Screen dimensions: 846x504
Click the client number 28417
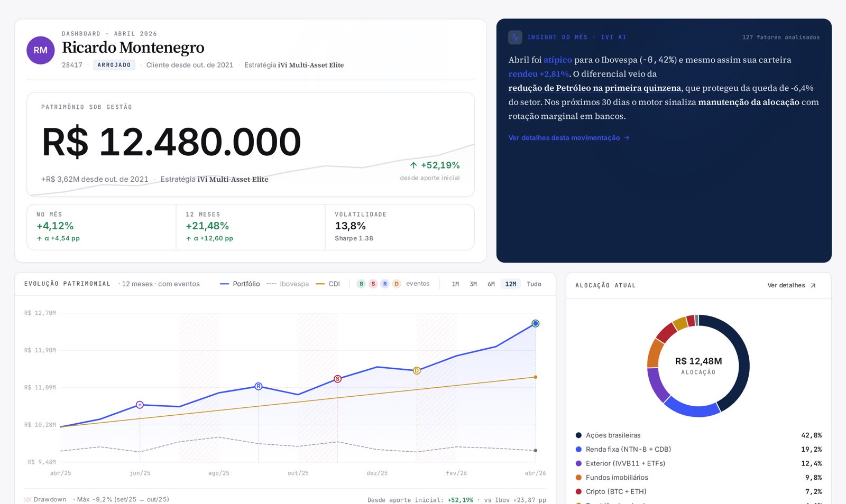tap(72, 65)
